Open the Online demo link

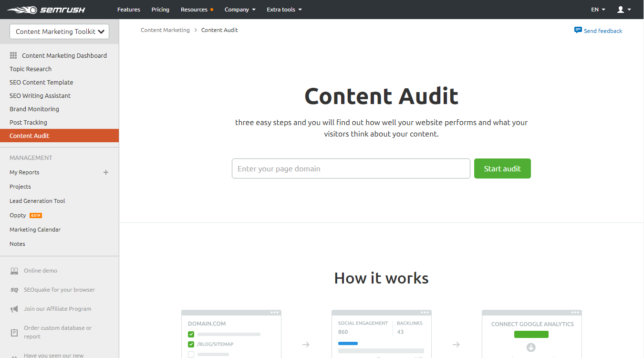pos(41,271)
